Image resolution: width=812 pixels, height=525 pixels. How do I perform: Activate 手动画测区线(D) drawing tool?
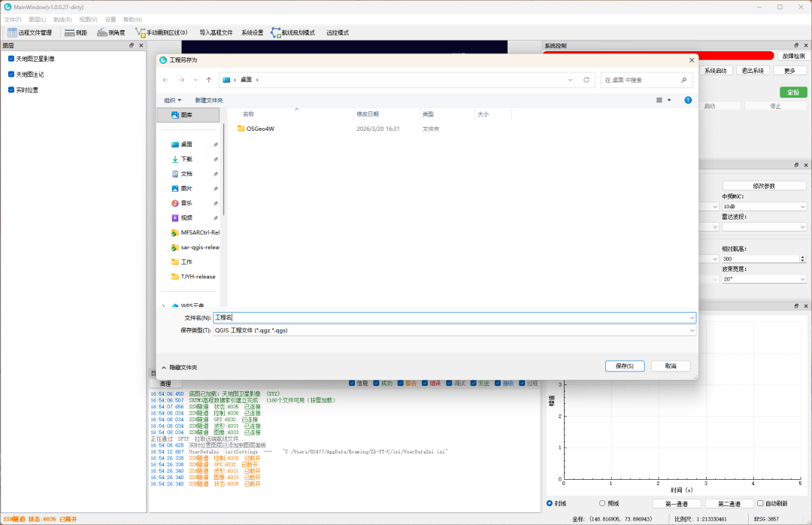click(161, 32)
